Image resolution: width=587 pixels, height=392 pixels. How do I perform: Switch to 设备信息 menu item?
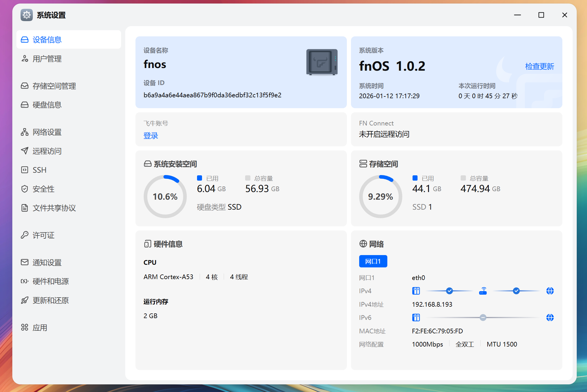click(x=47, y=40)
